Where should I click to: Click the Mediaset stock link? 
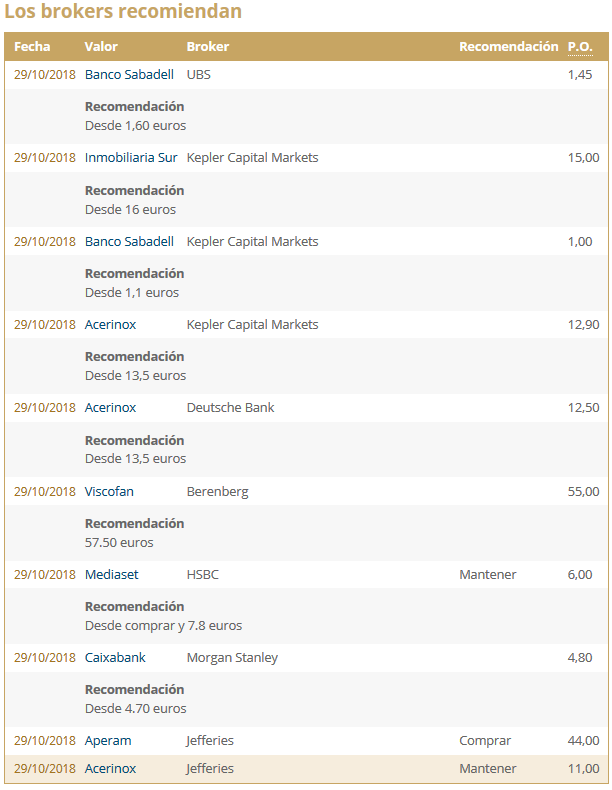pos(112,574)
